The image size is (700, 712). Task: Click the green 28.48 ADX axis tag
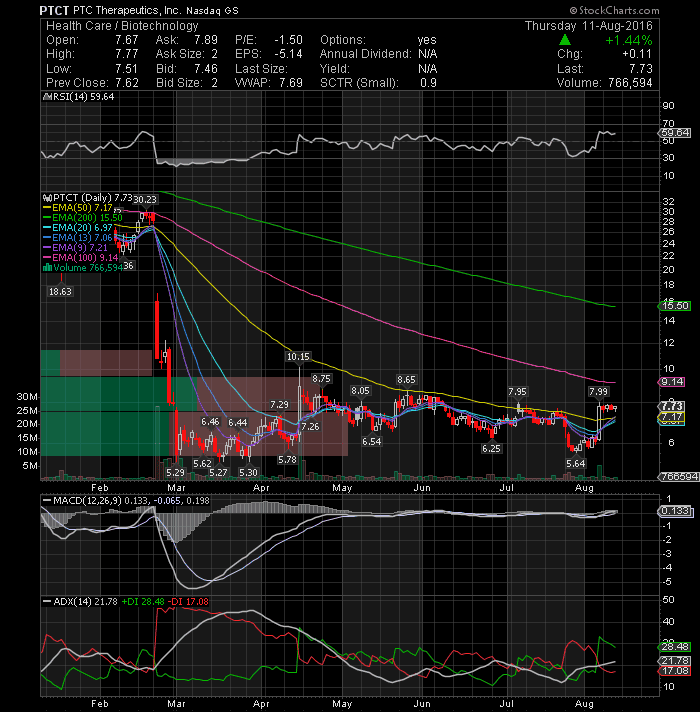pos(675,647)
